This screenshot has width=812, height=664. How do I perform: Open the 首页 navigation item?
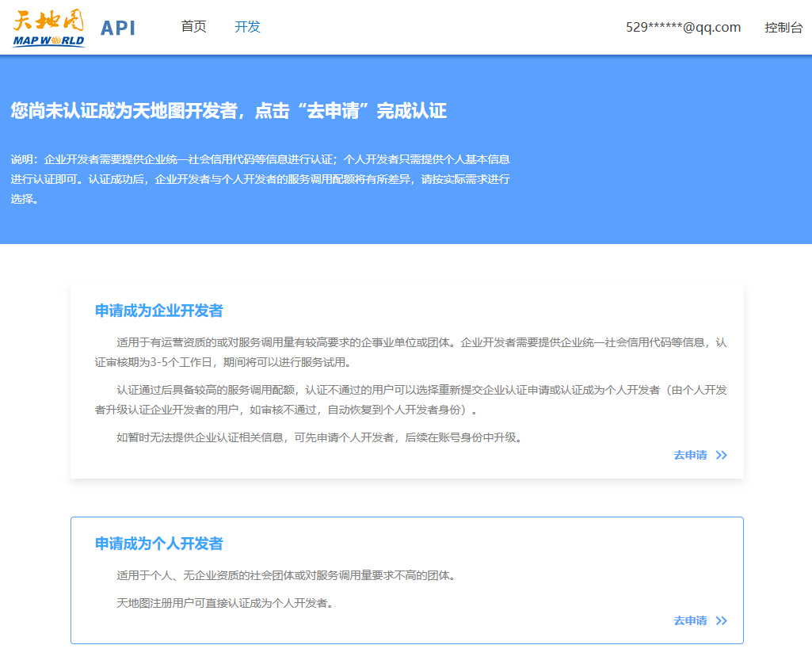click(x=193, y=26)
